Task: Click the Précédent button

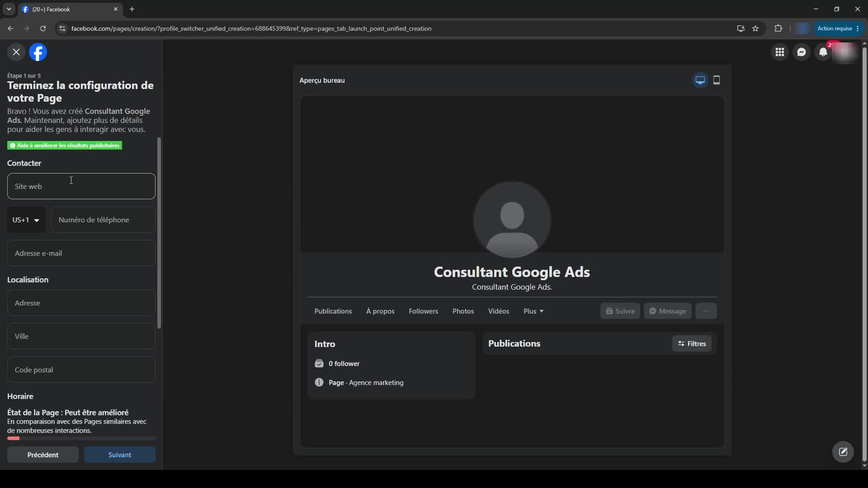Action: click(x=43, y=455)
